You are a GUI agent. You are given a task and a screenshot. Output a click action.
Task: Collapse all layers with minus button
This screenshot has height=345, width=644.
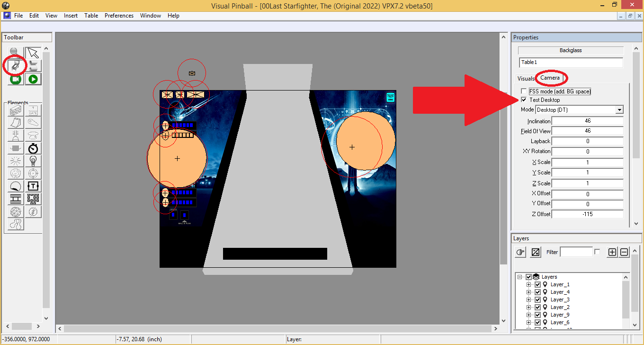624,252
